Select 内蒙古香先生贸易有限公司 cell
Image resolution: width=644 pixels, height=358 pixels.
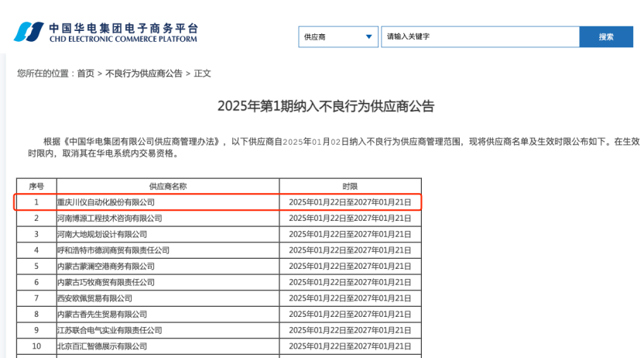(167, 315)
